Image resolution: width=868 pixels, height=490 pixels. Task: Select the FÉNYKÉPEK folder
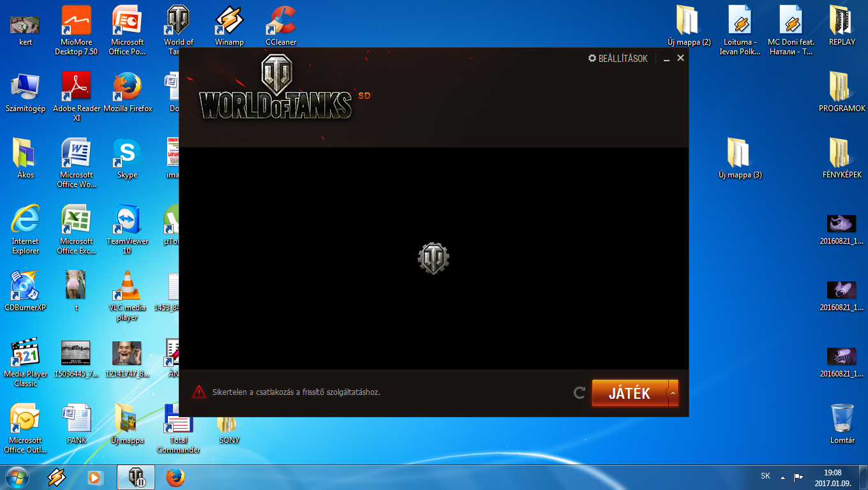842,160
